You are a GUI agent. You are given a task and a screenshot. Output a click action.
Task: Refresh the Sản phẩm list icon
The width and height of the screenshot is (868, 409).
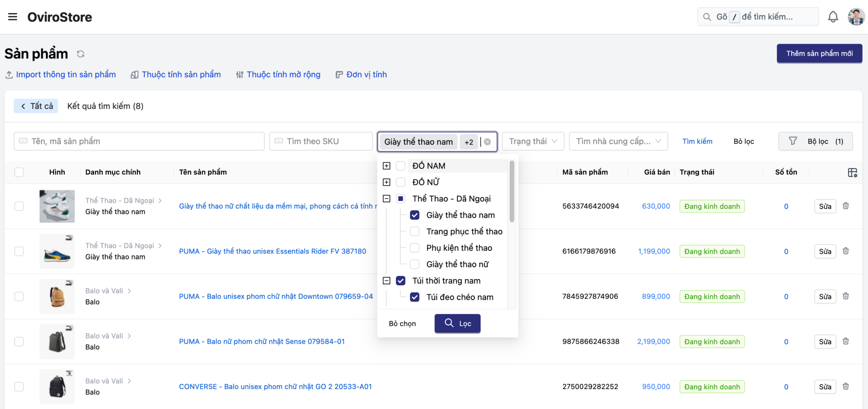point(80,54)
